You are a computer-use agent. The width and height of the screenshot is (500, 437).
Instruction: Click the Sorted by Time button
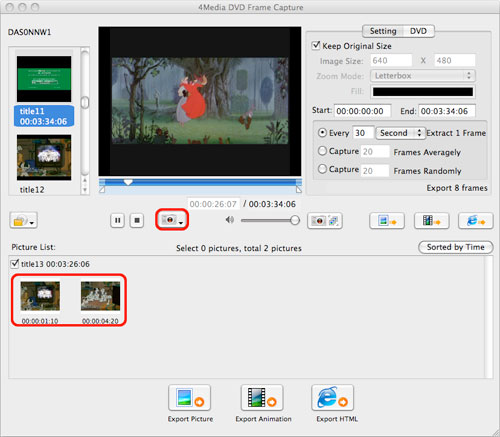click(x=456, y=247)
